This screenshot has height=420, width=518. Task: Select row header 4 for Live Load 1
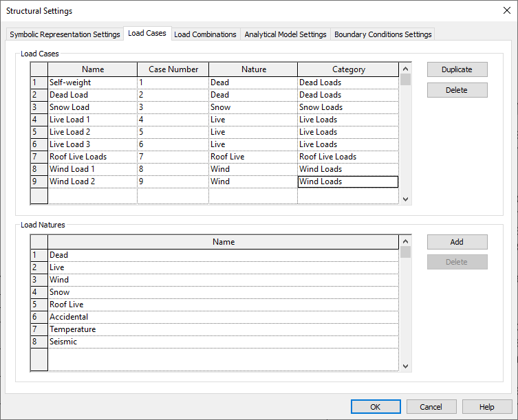click(39, 120)
